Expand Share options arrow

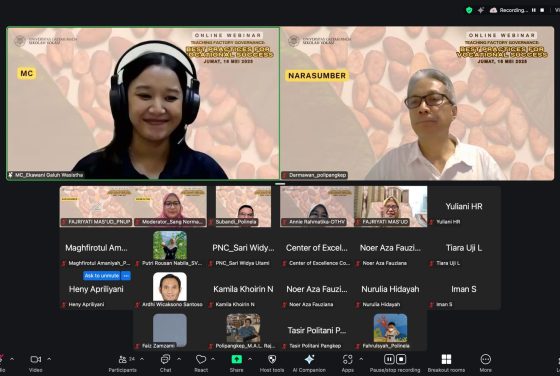point(250,359)
